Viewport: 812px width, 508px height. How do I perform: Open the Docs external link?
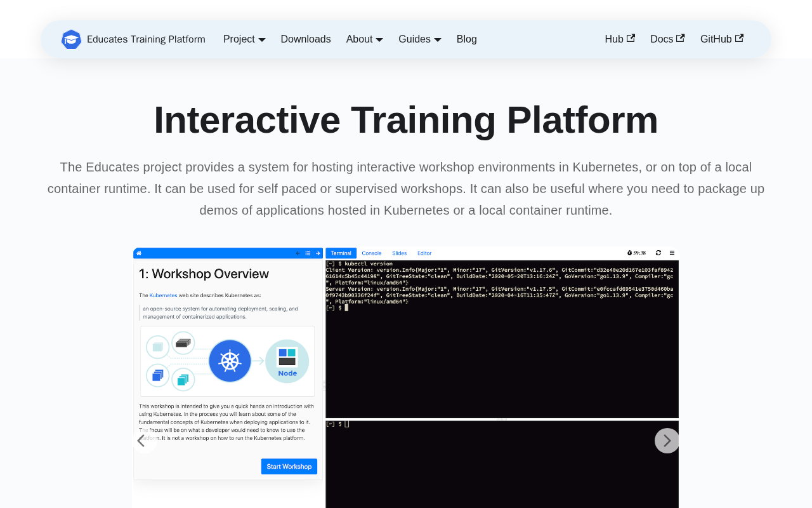click(667, 39)
